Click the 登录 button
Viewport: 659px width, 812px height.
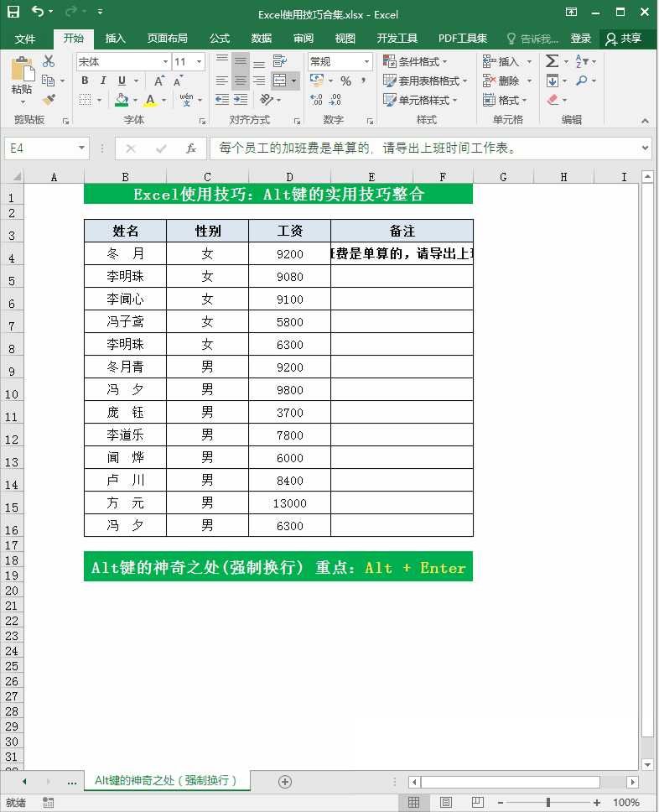tap(581, 39)
